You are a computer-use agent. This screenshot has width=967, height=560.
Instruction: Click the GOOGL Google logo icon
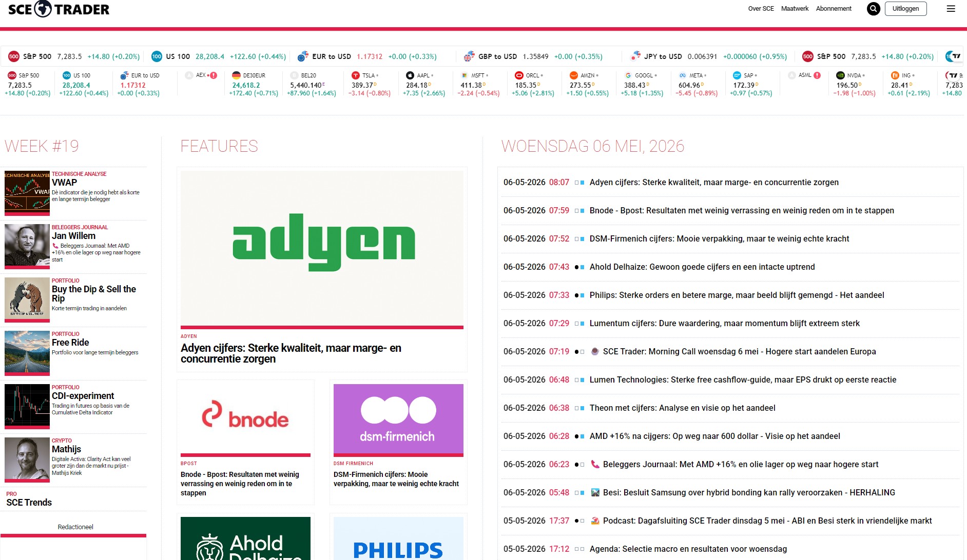point(628,75)
